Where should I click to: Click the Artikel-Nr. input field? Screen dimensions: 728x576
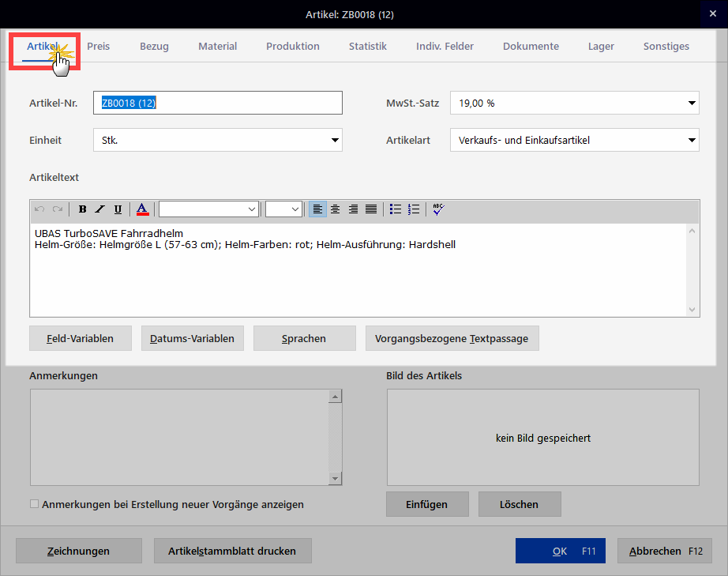tap(218, 103)
